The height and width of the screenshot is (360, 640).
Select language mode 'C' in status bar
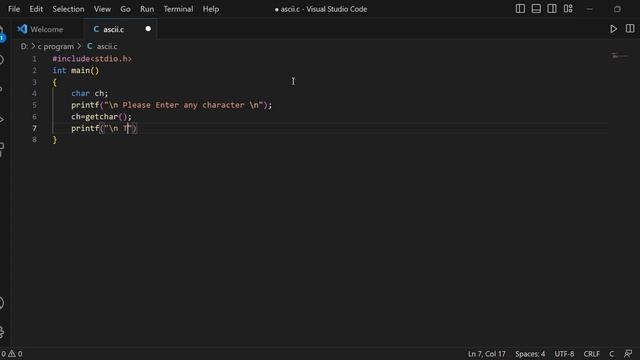[611, 354]
